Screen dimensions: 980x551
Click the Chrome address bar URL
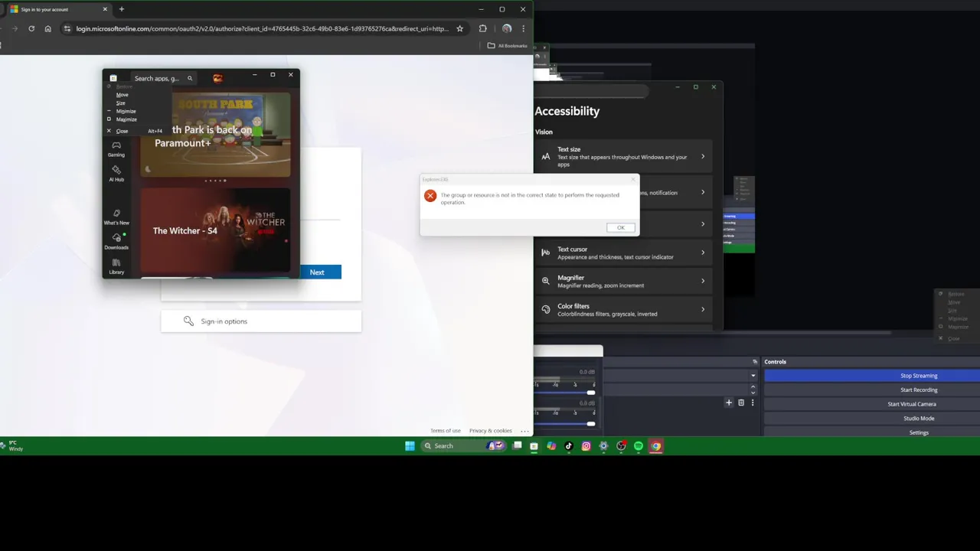point(262,28)
